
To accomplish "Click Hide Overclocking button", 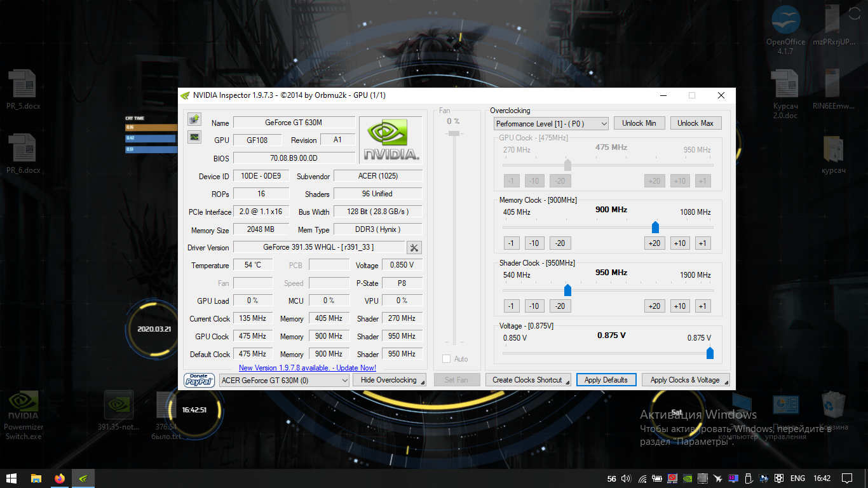I will click(390, 380).
